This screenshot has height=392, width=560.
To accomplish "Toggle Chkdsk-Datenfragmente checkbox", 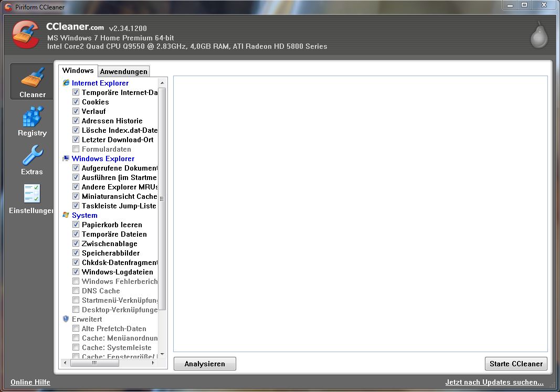I will point(76,262).
